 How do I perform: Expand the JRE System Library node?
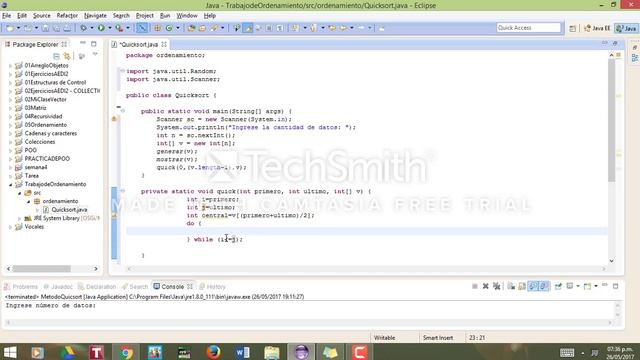(x=19, y=218)
